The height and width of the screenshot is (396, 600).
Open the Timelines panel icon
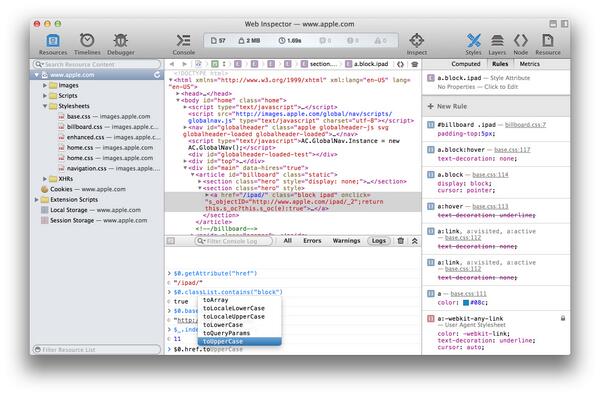click(87, 41)
